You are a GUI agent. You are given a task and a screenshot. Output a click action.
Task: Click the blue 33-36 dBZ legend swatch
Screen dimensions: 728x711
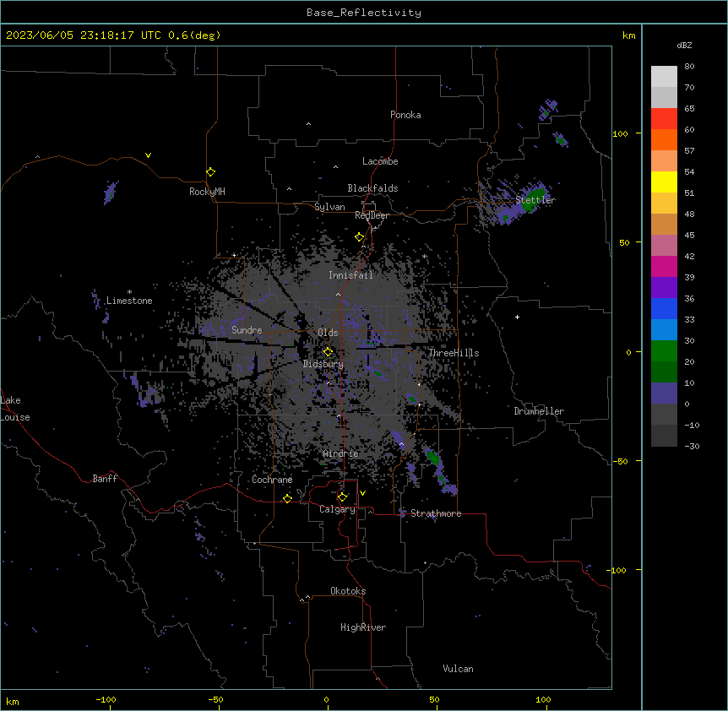coord(664,308)
